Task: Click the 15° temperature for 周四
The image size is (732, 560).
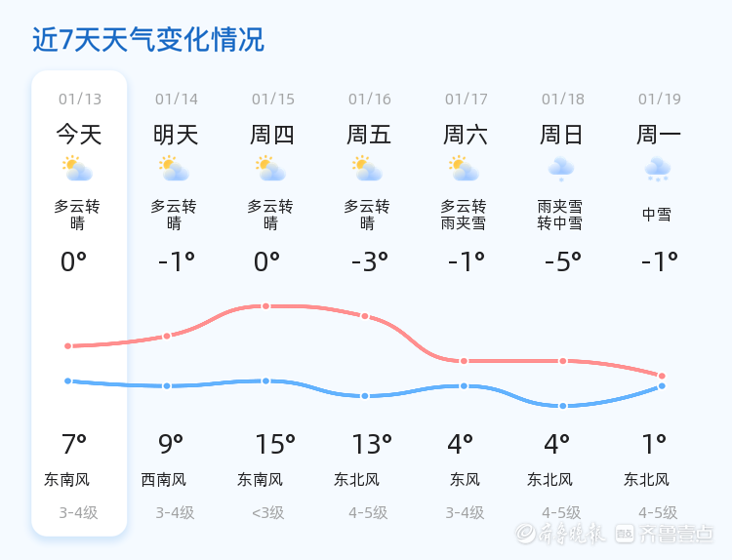Action: [275, 445]
